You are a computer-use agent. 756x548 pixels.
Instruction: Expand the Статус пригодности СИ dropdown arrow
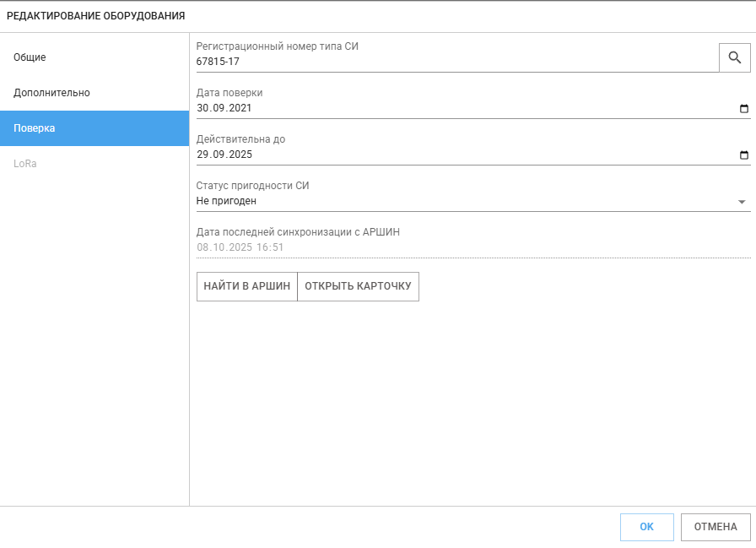click(x=742, y=202)
